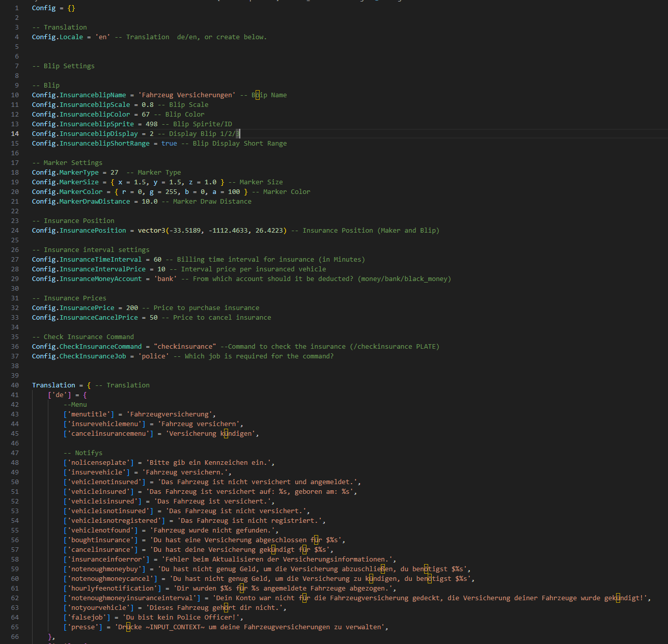Select the 'en' locale string value
Image resolution: width=668 pixels, height=644 pixels.
(103, 37)
